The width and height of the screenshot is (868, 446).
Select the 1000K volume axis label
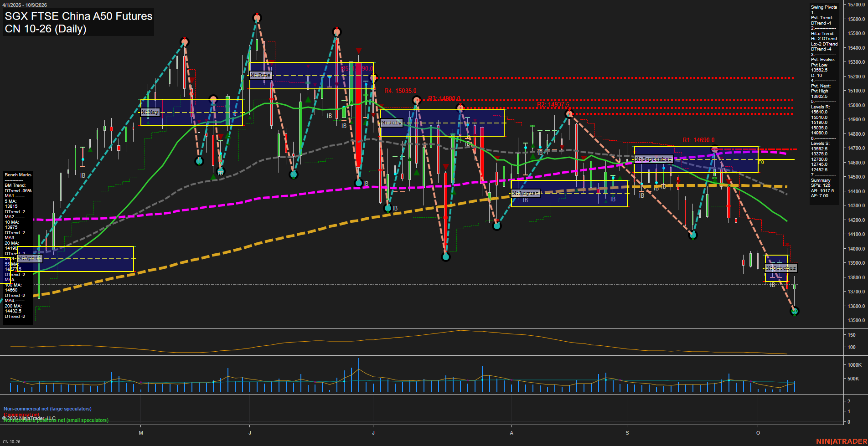point(854,365)
